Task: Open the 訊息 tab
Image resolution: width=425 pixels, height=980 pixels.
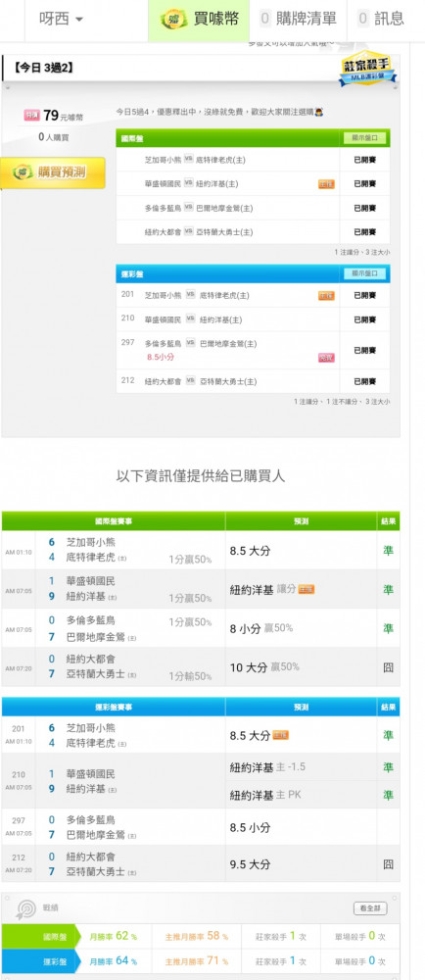Action: [381, 20]
